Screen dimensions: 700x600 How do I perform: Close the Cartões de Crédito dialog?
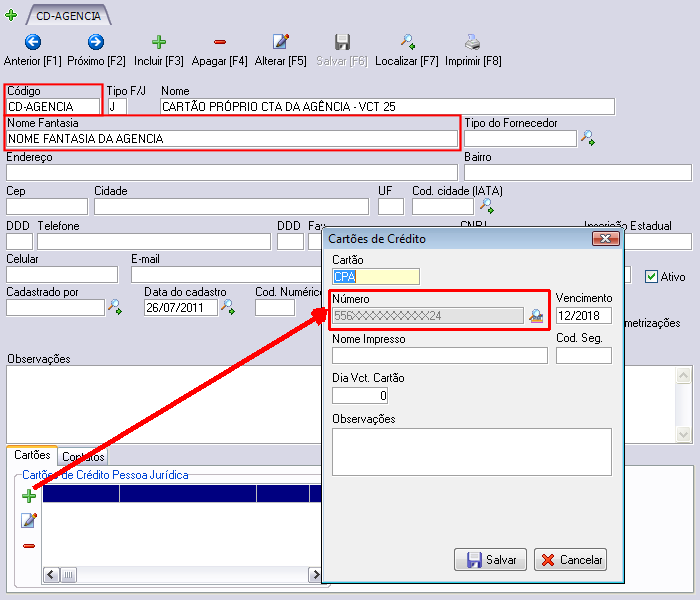(x=605, y=239)
